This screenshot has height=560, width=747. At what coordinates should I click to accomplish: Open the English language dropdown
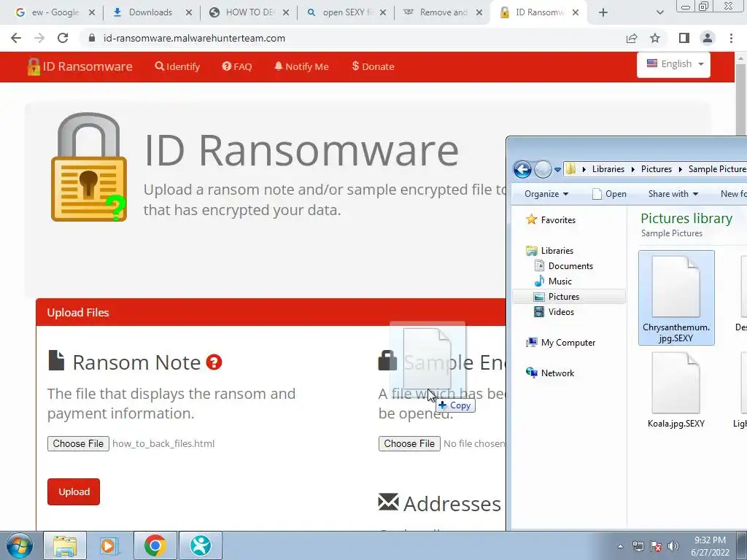tap(673, 64)
